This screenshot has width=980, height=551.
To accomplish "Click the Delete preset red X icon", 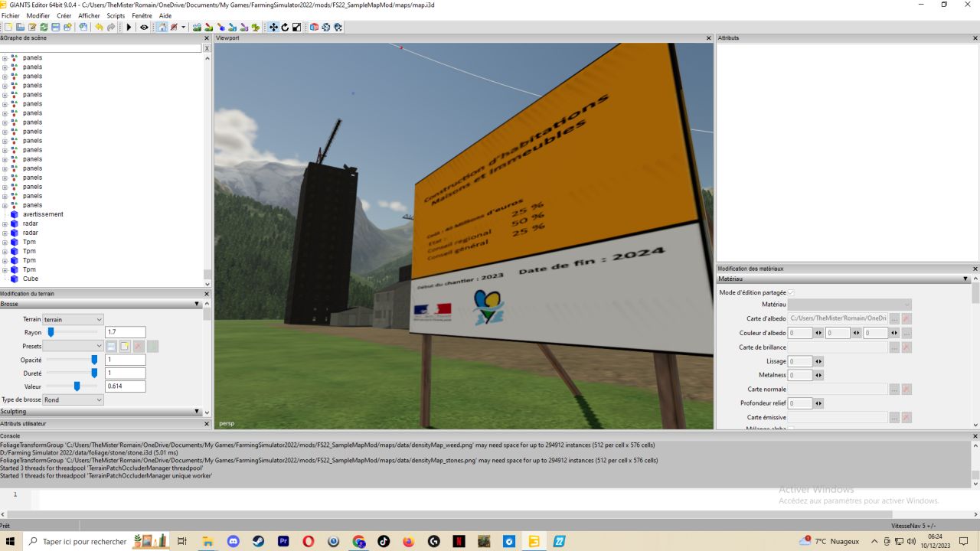I will pyautogui.click(x=139, y=347).
